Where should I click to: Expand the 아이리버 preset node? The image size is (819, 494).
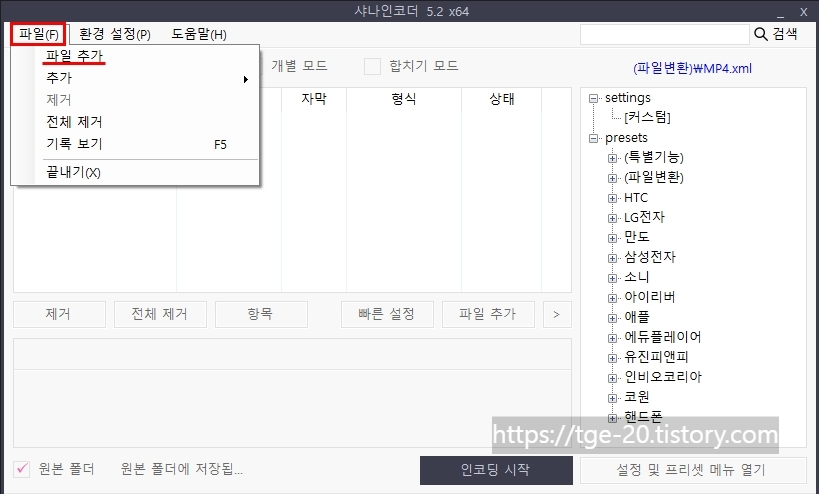tap(612, 298)
